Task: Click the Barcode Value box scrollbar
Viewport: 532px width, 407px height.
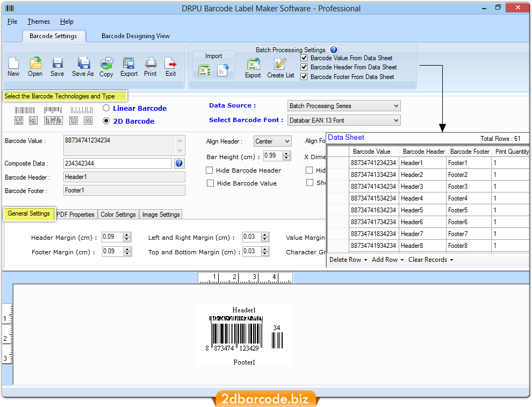Action: pos(180,145)
